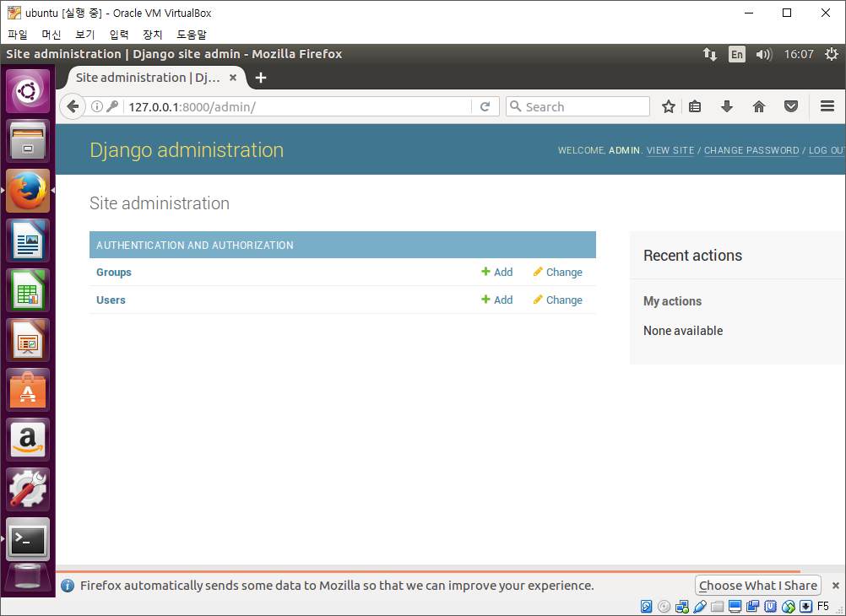Click the 'None available' text
The width and height of the screenshot is (846, 616).
click(683, 331)
